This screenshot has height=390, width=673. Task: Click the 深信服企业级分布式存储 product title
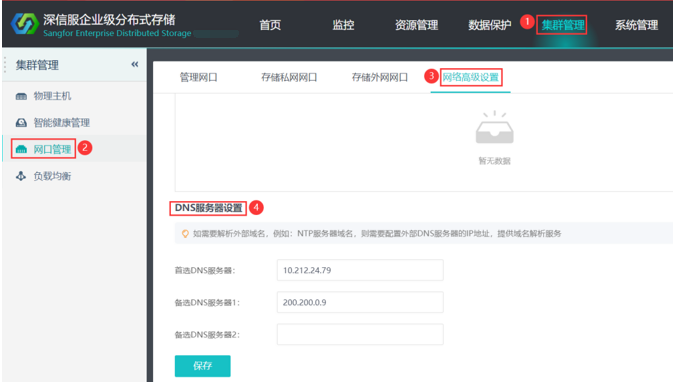point(109,20)
